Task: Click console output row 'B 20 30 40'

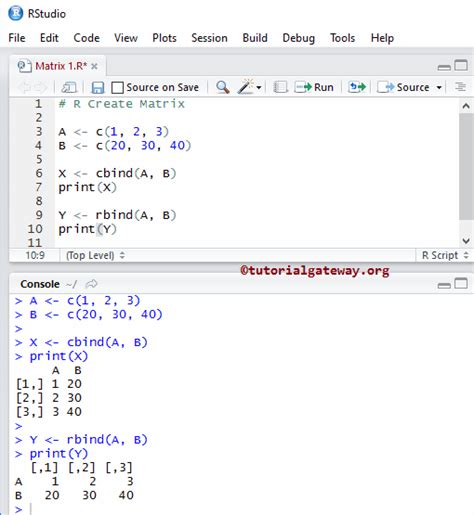Action: tap(74, 495)
